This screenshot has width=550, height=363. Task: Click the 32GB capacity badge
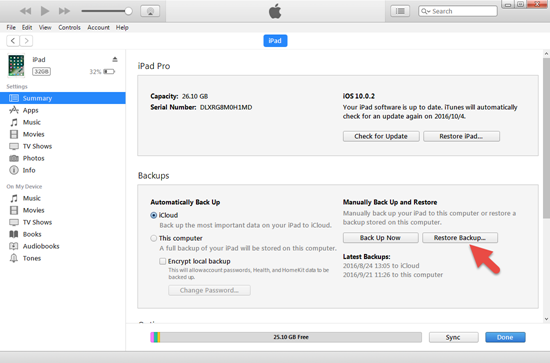tap(41, 72)
